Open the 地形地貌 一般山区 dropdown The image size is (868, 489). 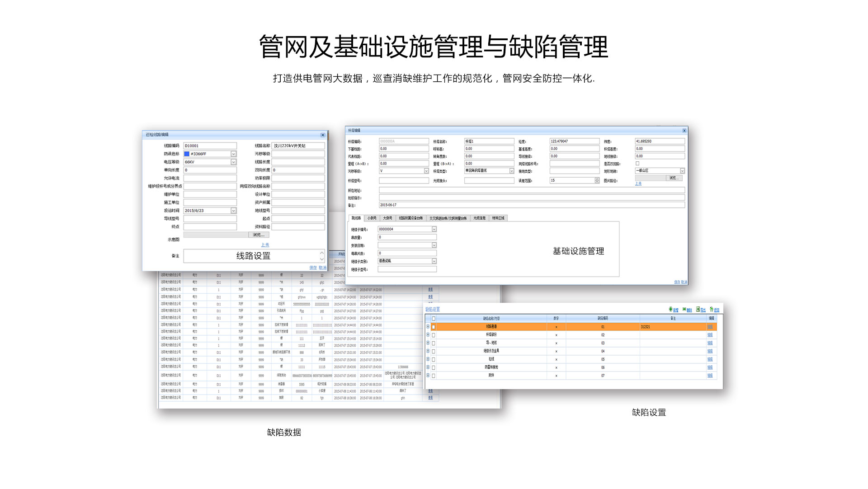point(682,171)
